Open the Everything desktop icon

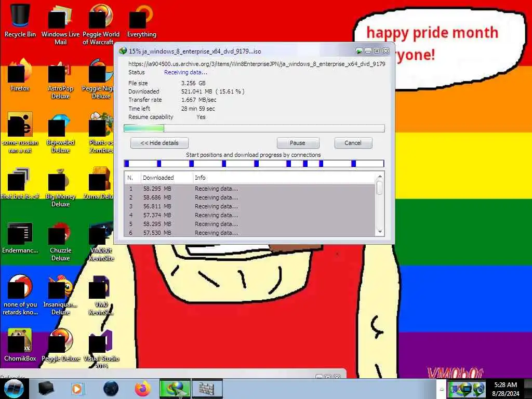[x=141, y=20]
